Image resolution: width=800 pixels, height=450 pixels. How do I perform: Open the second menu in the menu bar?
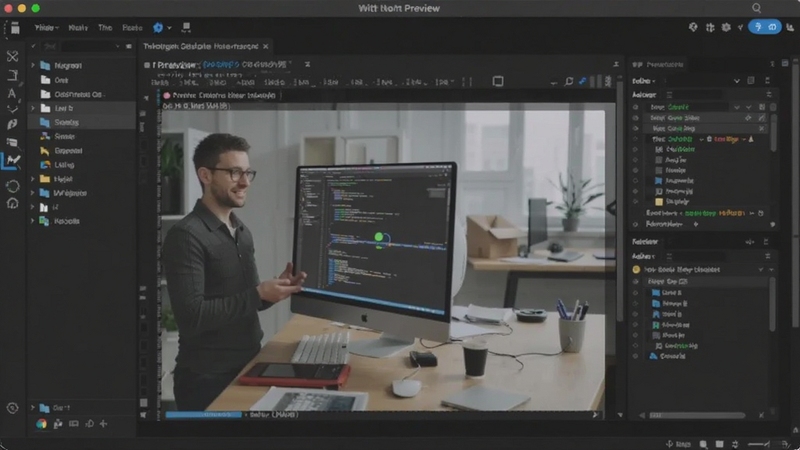point(78,28)
